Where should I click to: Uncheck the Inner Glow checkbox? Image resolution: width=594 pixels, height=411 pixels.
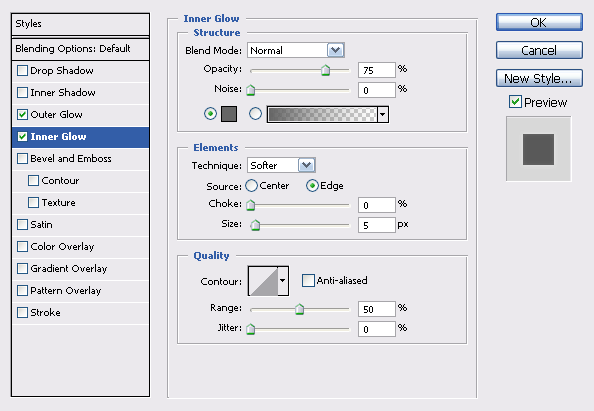(22, 137)
